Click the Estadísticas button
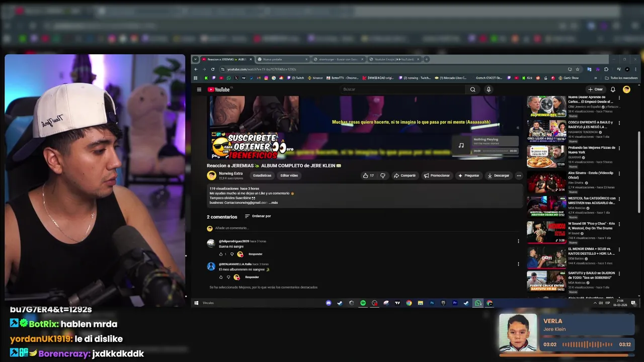This screenshot has height=362, width=644. point(262,175)
